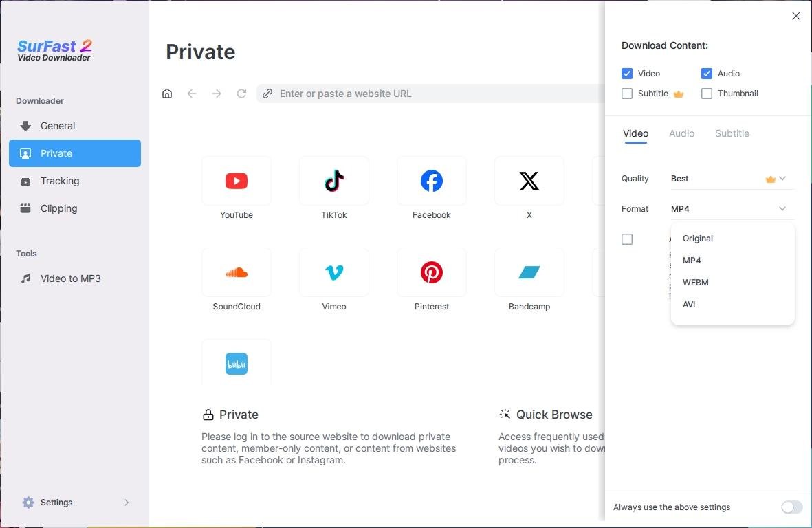Tick the checkbox below the Format label
Screen dimensions: 812x528
626,239
